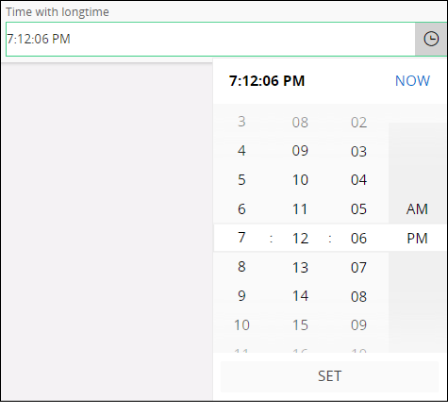The height and width of the screenshot is (402, 448).
Task: Select second 07 in the seconds column
Action: tap(359, 267)
